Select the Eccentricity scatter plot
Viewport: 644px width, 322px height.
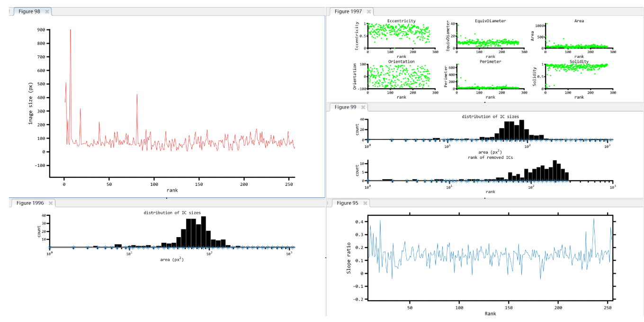pyautogui.click(x=401, y=35)
